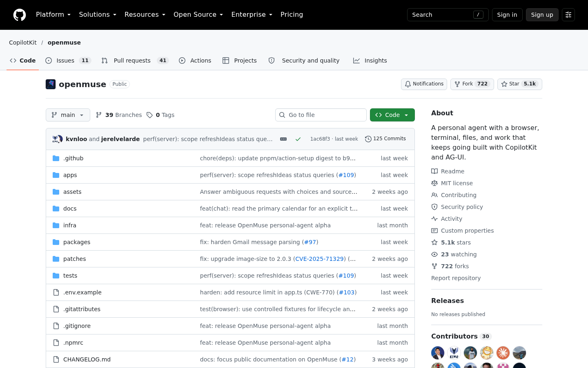588x368 pixels.
Task: Open the .github folder icon
Action: coord(56,158)
